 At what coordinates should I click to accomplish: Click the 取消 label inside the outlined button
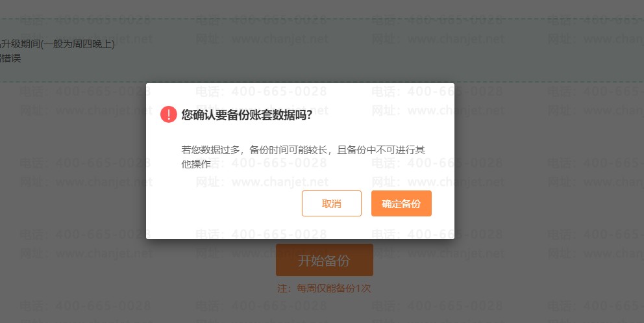332,203
